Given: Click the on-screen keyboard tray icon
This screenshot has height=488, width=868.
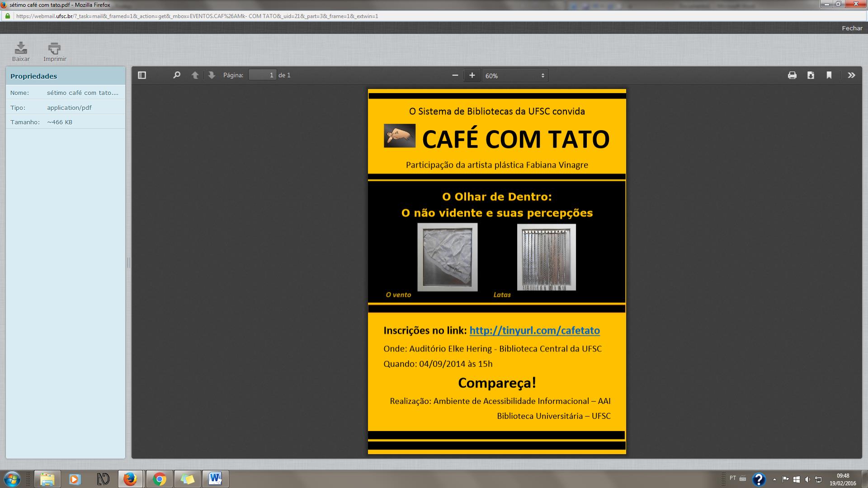Looking at the screenshot, I should [x=743, y=479].
